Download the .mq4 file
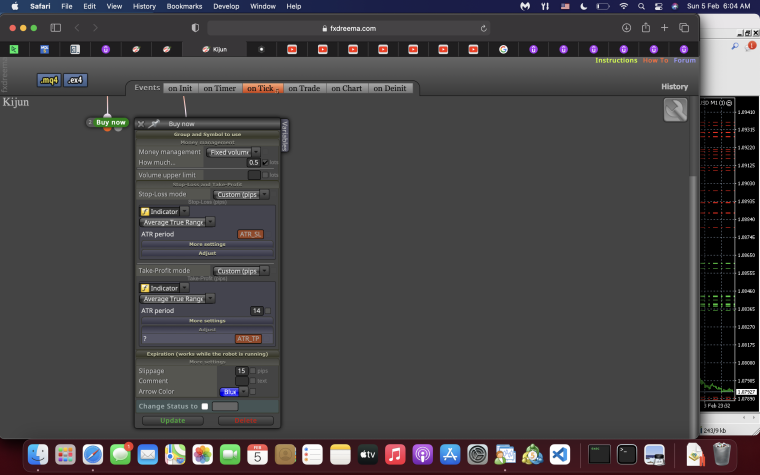Image resolution: width=760 pixels, height=475 pixels. [49, 80]
